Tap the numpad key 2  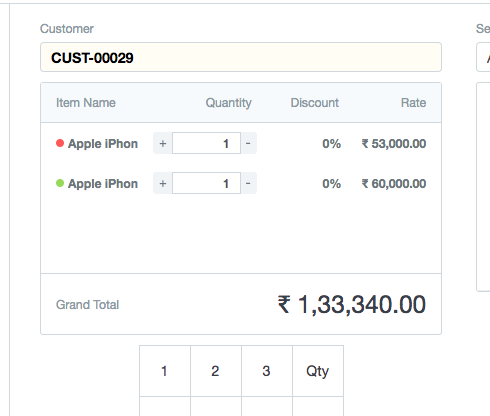(x=216, y=371)
